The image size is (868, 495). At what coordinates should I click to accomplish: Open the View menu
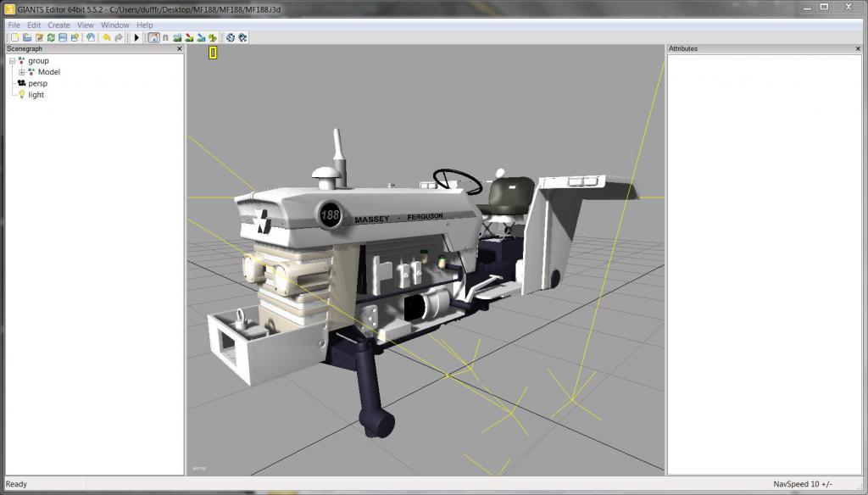[86, 25]
